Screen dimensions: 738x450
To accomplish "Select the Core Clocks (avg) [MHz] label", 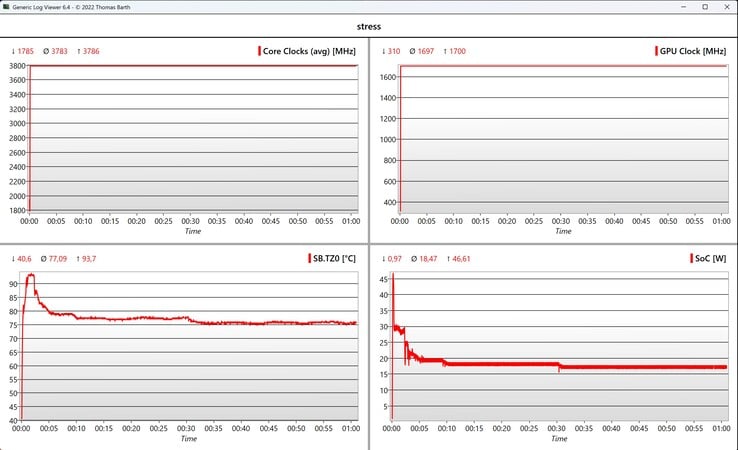I will [x=309, y=51].
